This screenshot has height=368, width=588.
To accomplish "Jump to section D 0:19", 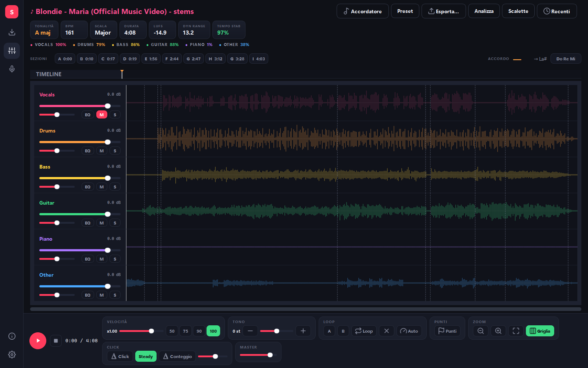I will 130,59.
